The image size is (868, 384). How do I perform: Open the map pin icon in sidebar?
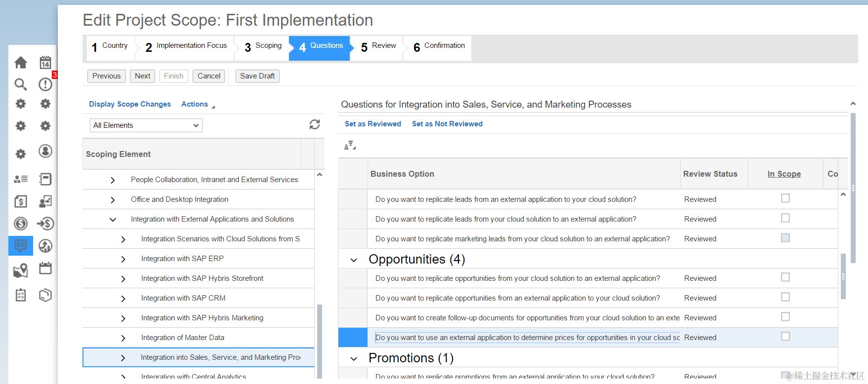pyautogui.click(x=20, y=270)
